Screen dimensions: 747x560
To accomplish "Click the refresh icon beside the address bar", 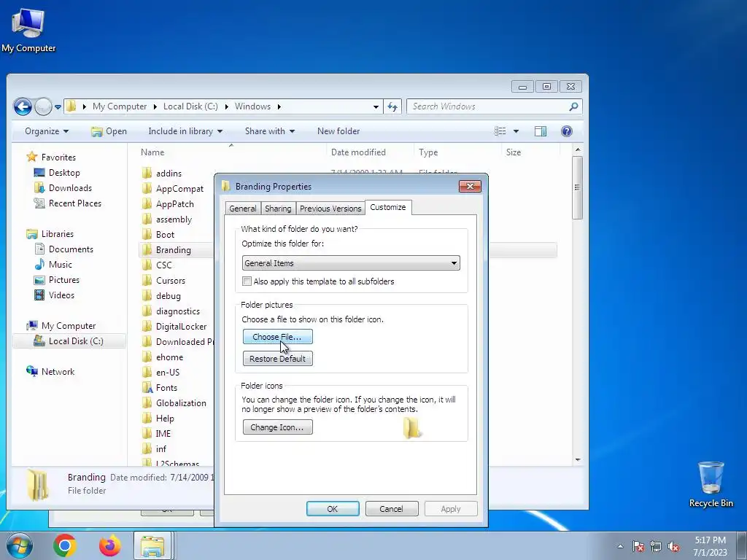I will pos(392,106).
